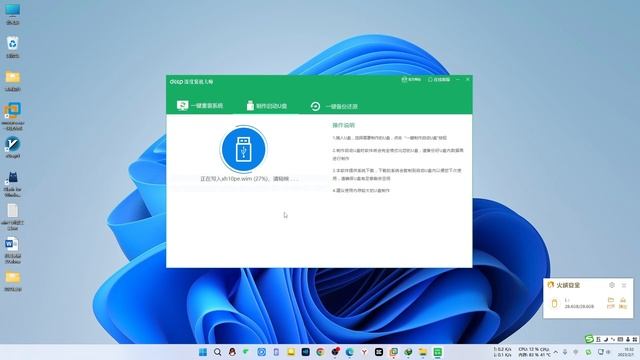Toggle the moon icon on IME bar
This screenshot has height=360, width=640.
click(x=606, y=339)
